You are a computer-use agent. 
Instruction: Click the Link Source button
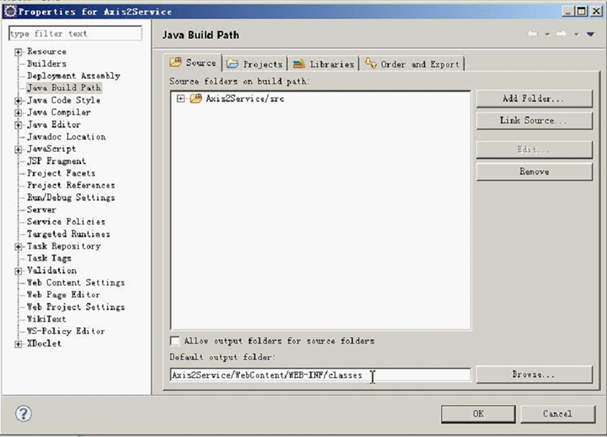tap(534, 120)
